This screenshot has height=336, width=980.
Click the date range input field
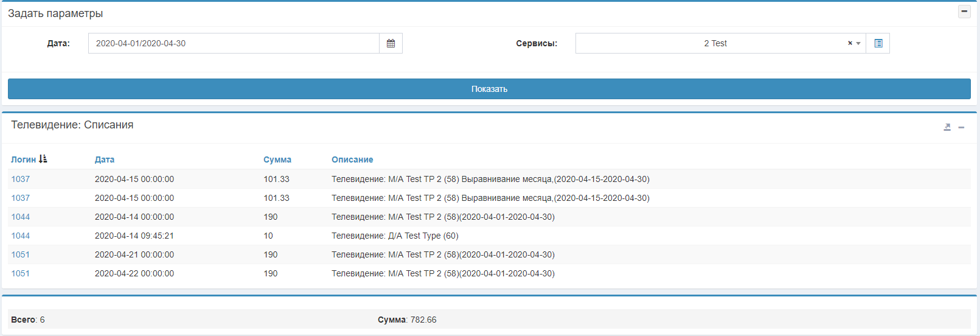point(234,43)
